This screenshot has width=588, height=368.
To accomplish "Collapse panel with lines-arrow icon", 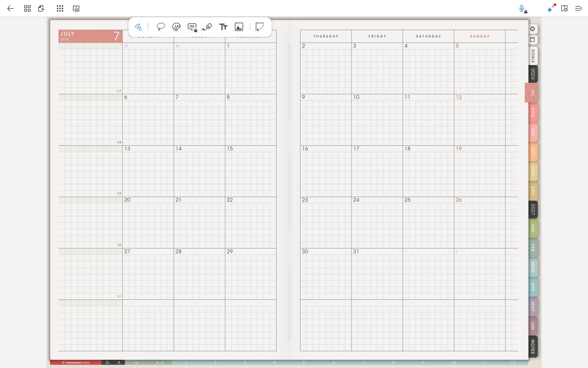I will 578,8.
